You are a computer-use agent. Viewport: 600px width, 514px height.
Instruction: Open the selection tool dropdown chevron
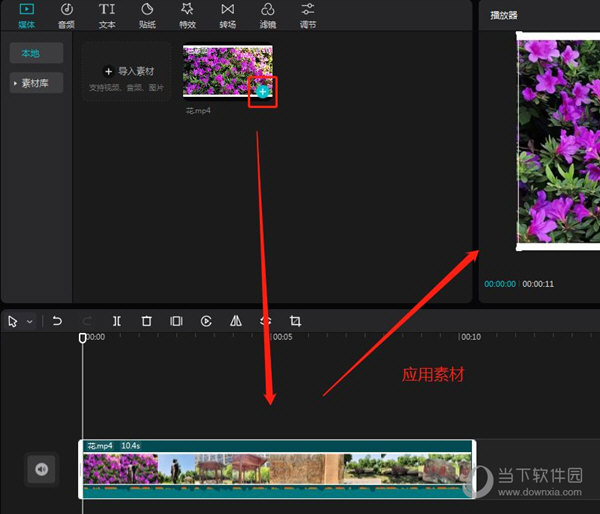pos(29,321)
